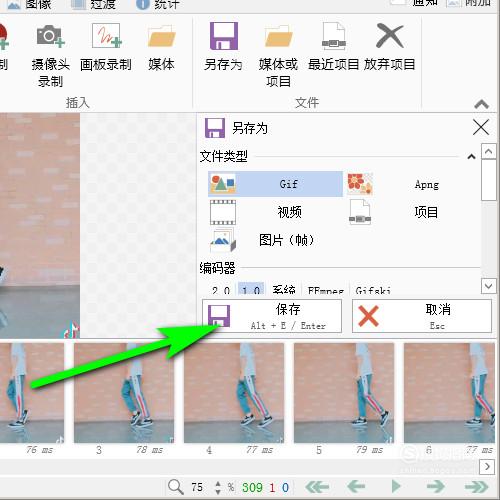Choose the Gifski encoder

373,290
